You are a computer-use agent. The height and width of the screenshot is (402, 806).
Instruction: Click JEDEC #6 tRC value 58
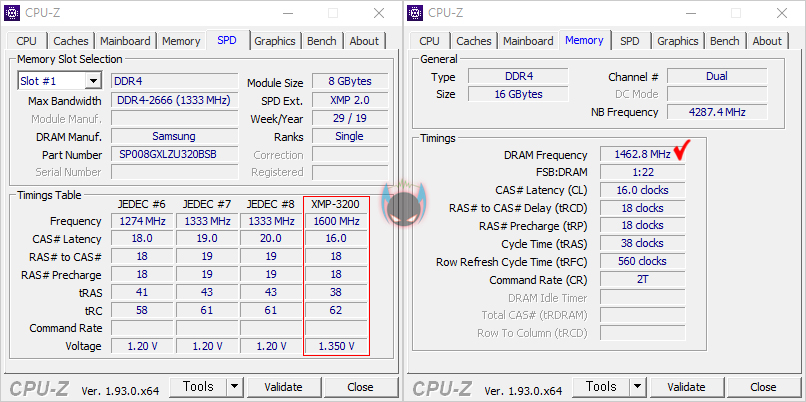pyautogui.click(x=142, y=310)
